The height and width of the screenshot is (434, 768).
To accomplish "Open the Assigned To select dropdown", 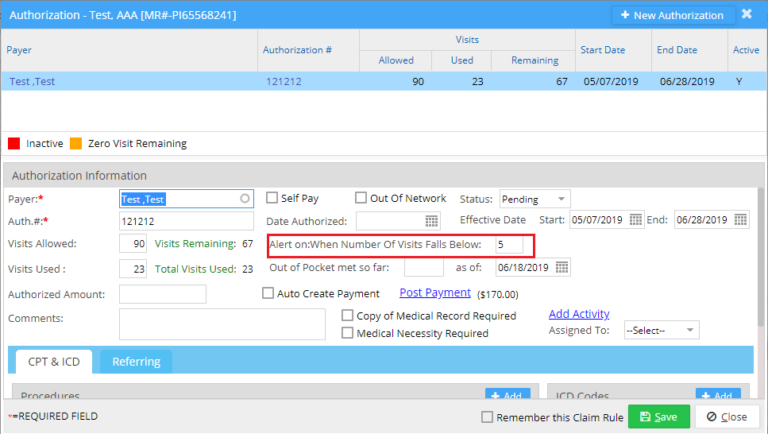I will tap(660, 330).
